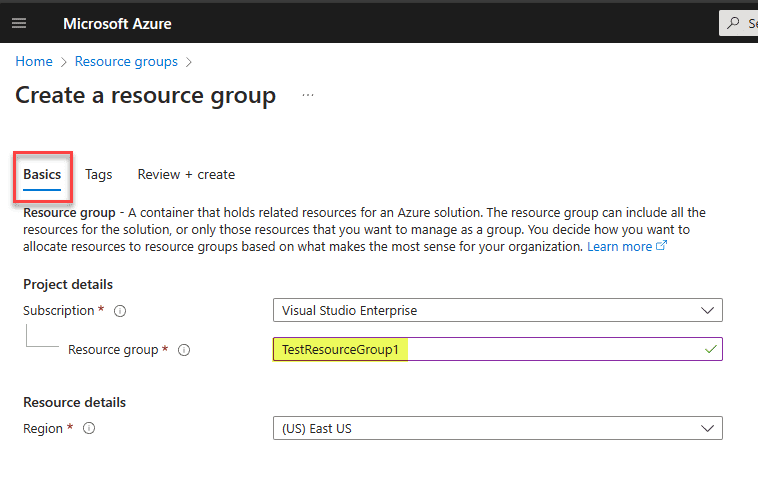Open the Learn more link

click(619, 247)
